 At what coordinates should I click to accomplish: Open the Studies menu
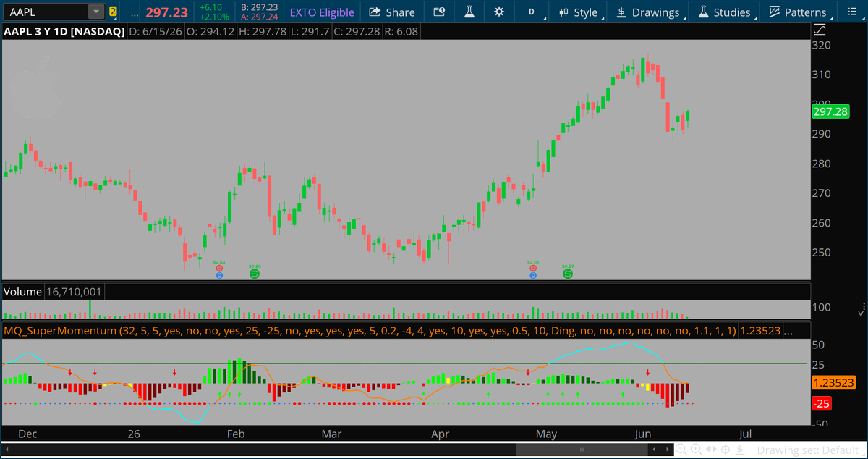(724, 12)
